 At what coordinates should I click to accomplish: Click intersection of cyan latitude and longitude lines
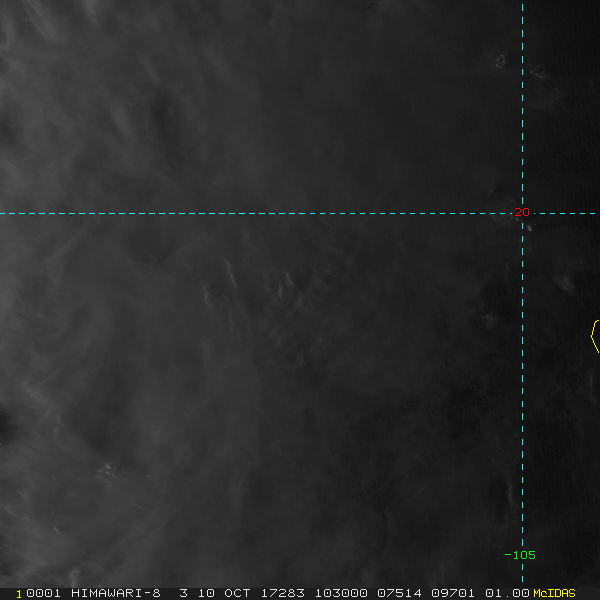[522, 214]
